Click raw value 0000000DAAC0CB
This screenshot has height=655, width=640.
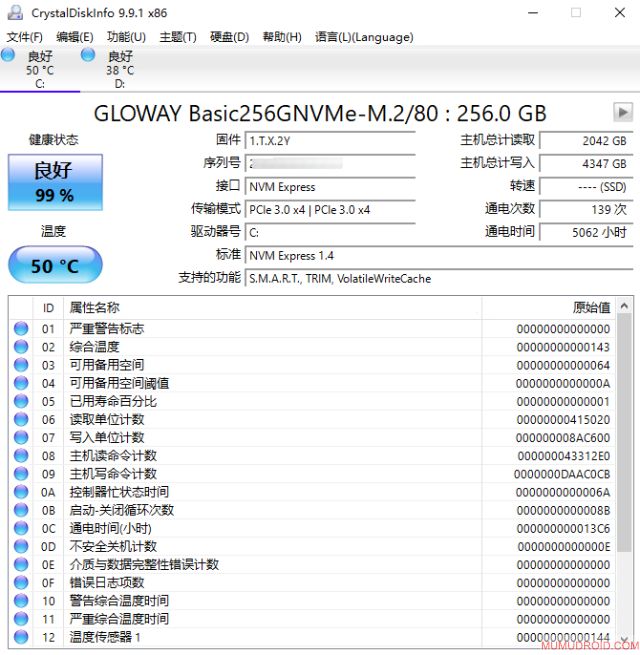click(x=562, y=474)
